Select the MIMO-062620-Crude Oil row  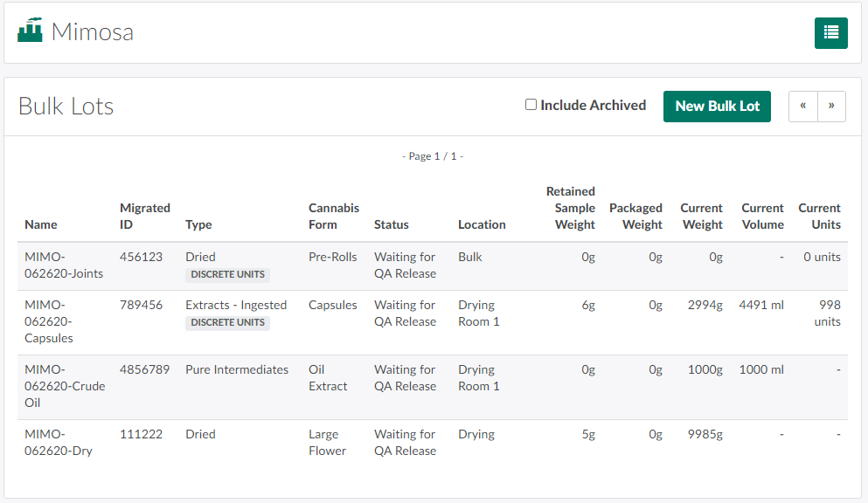tap(65, 386)
